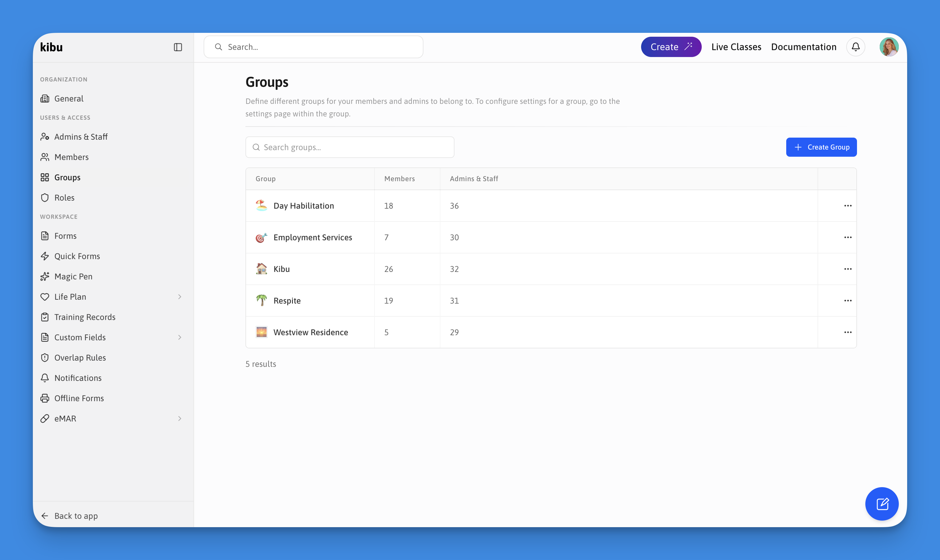Open the user profile avatar
The width and height of the screenshot is (940, 560).
[x=889, y=47]
